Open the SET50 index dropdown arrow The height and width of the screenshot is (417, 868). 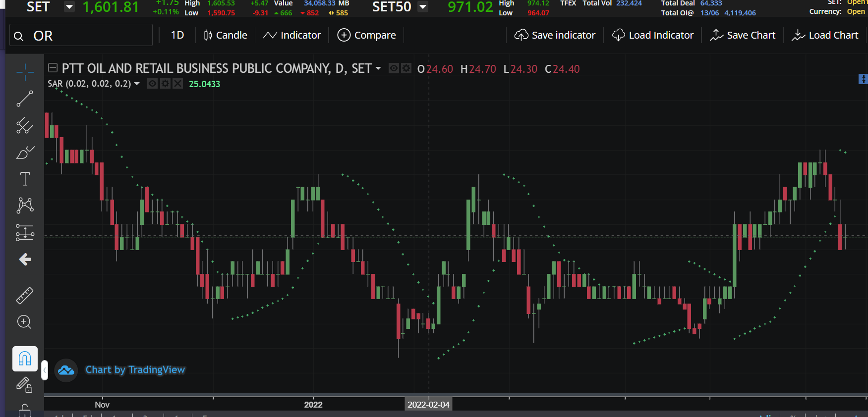(x=423, y=7)
